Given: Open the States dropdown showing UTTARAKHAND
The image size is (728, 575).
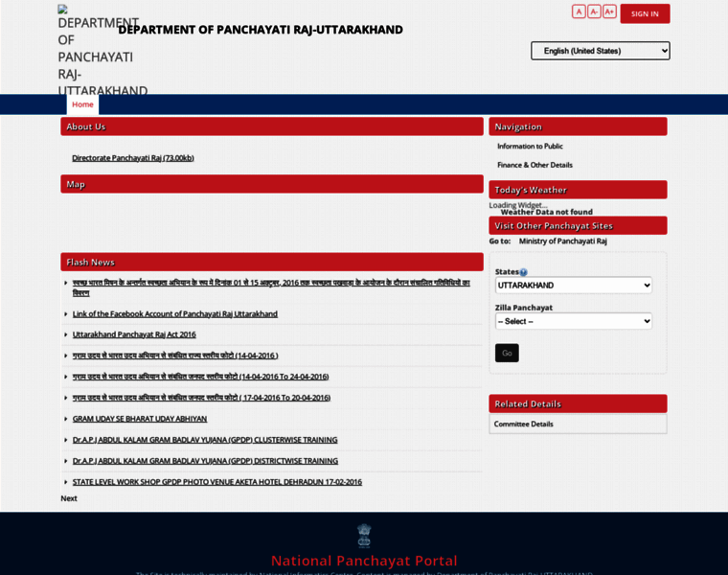Looking at the screenshot, I should (x=574, y=286).
